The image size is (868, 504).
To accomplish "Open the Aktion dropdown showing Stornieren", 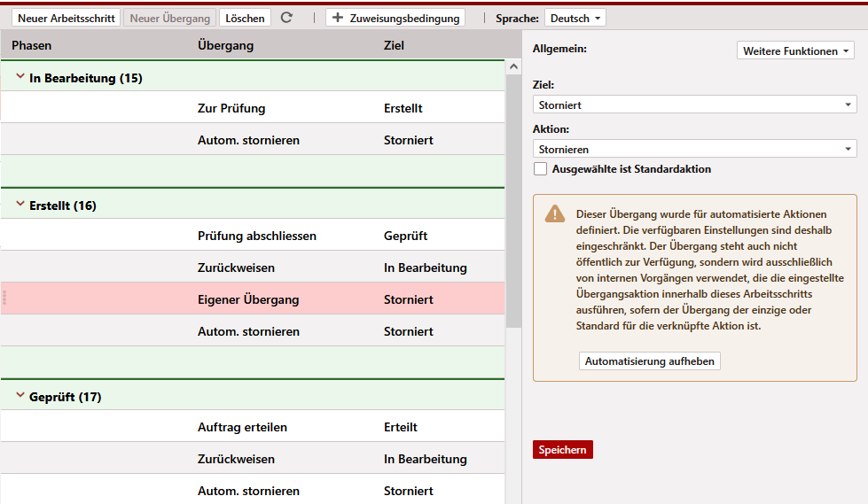I will [x=694, y=150].
